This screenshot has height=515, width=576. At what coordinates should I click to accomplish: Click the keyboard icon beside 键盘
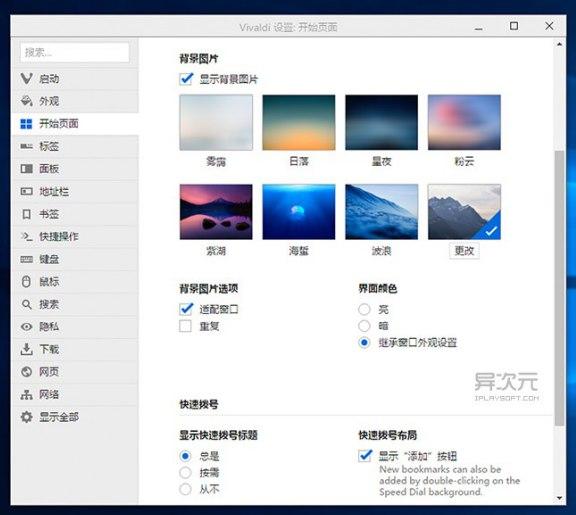26,259
